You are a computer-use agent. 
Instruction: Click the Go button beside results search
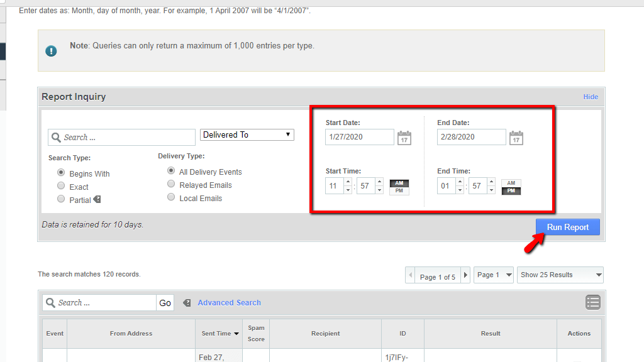point(165,303)
